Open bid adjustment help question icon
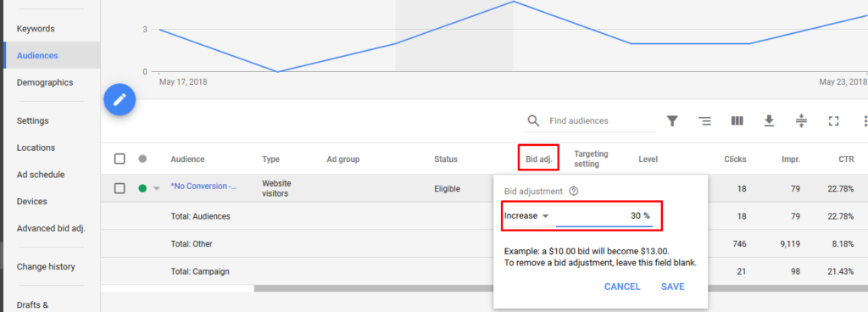 tap(574, 192)
